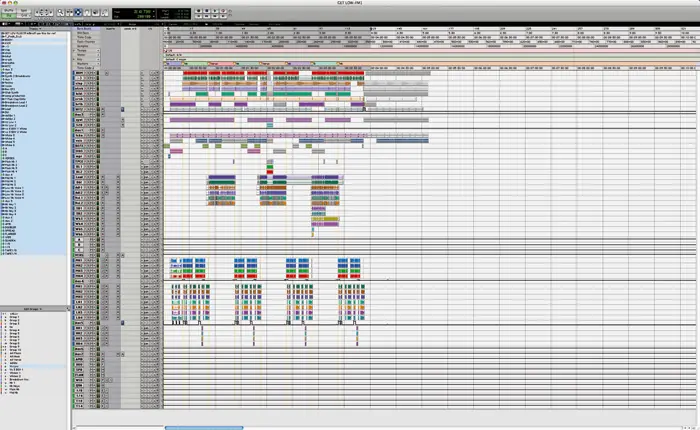Click the horizontal timeline scrollbar thumb
The height and width of the screenshot is (430, 700).
coord(204,428)
